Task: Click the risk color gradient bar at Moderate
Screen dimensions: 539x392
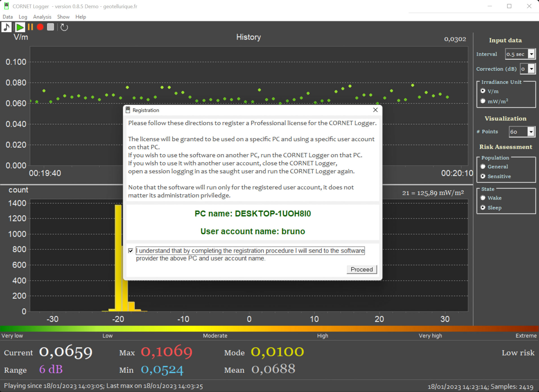Action: click(x=215, y=329)
